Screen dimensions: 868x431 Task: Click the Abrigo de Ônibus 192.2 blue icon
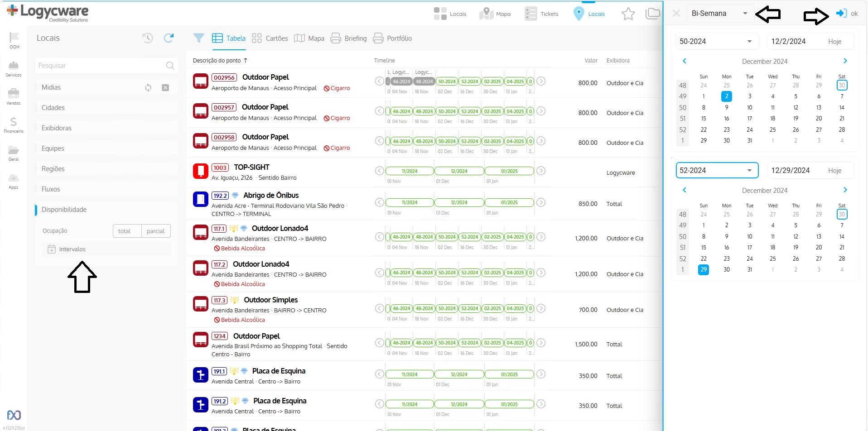pos(200,199)
